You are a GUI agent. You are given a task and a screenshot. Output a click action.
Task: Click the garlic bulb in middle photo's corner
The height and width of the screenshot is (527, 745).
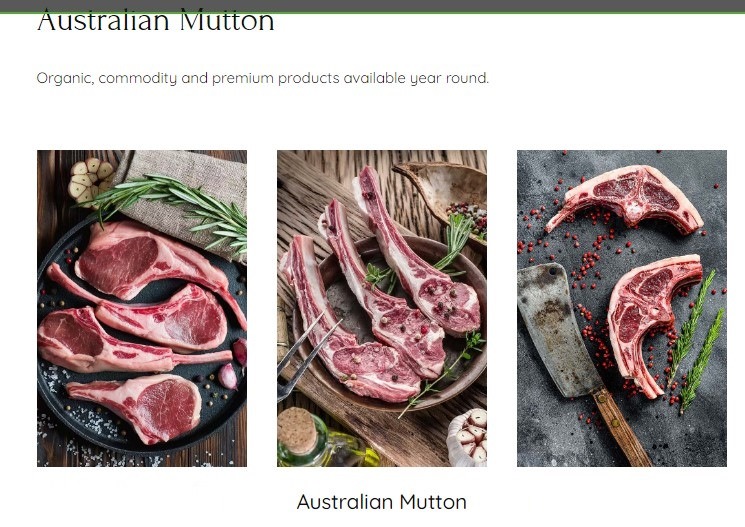click(468, 438)
